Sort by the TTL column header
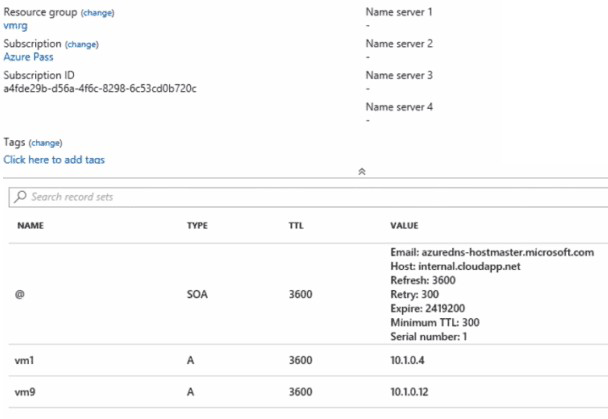 pos(295,226)
